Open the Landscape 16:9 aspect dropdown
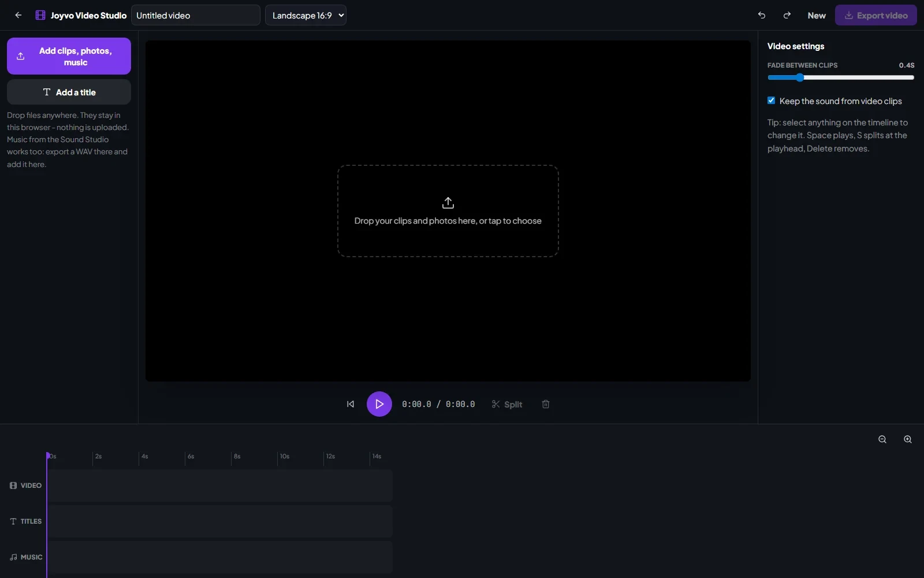Image resolution: width=924 pixels, height=578 pixels. 305,16
